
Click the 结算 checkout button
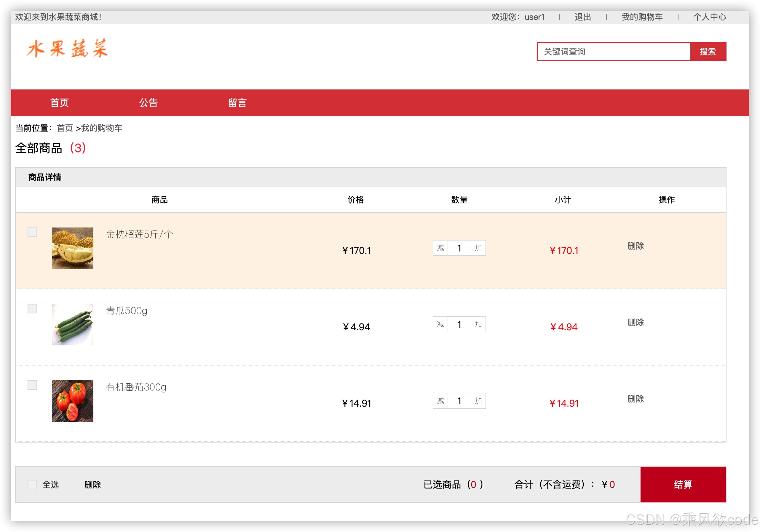point(683,484)
